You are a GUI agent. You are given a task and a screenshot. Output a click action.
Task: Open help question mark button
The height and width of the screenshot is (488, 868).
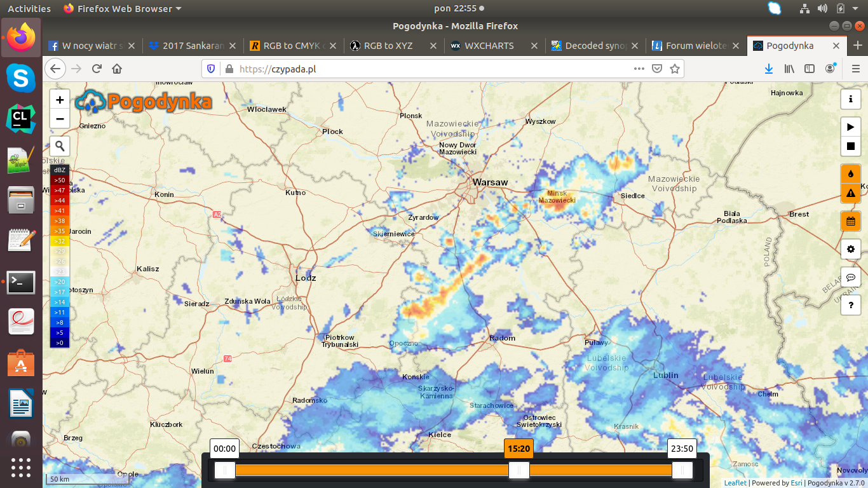point(850,305)
